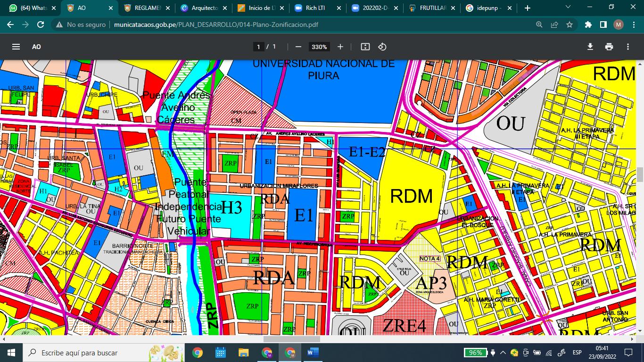Click the zoom in plus button
Image resolution: width=644 pixels, height=362 pixels.
point(340,47)
